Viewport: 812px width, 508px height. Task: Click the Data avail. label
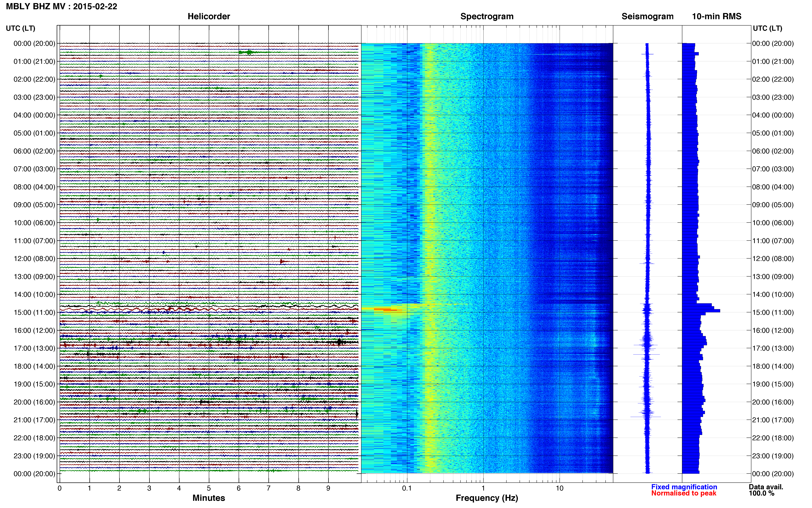point(766,487)
